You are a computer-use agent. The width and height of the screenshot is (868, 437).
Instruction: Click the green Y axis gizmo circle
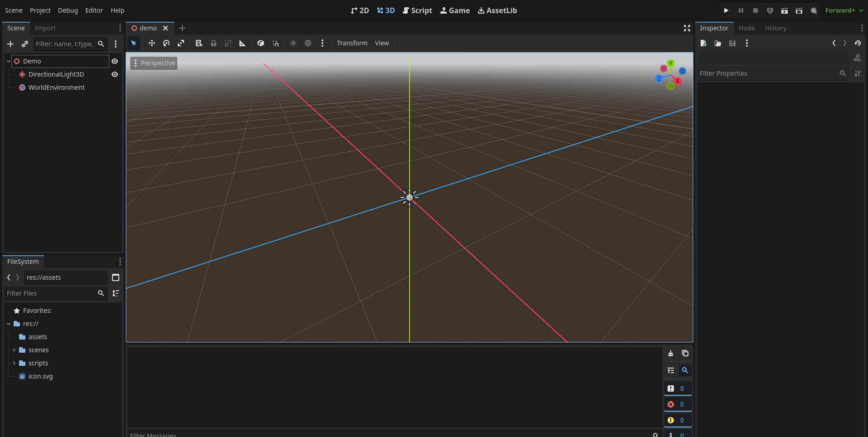(x=670, y=63)
